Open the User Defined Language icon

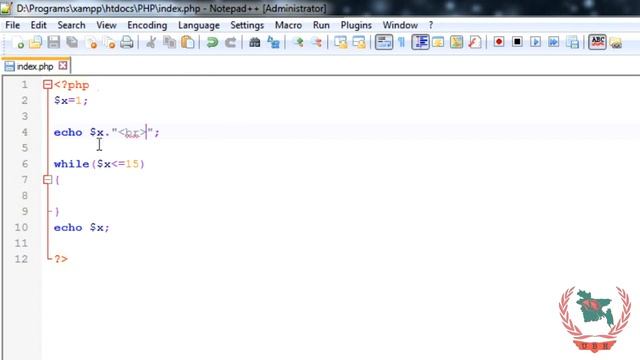pyautogui.click(x=438, y=42)
